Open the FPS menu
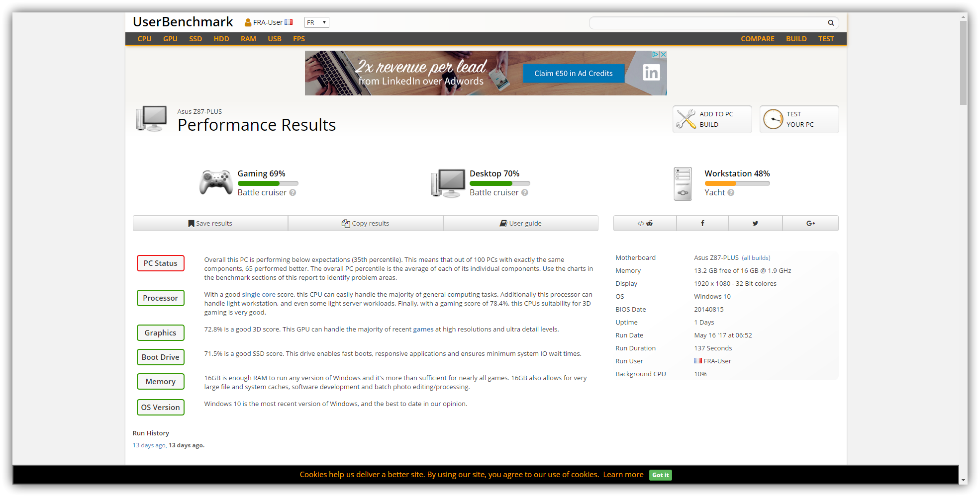980x497 pixels. (x=299, y=39)
